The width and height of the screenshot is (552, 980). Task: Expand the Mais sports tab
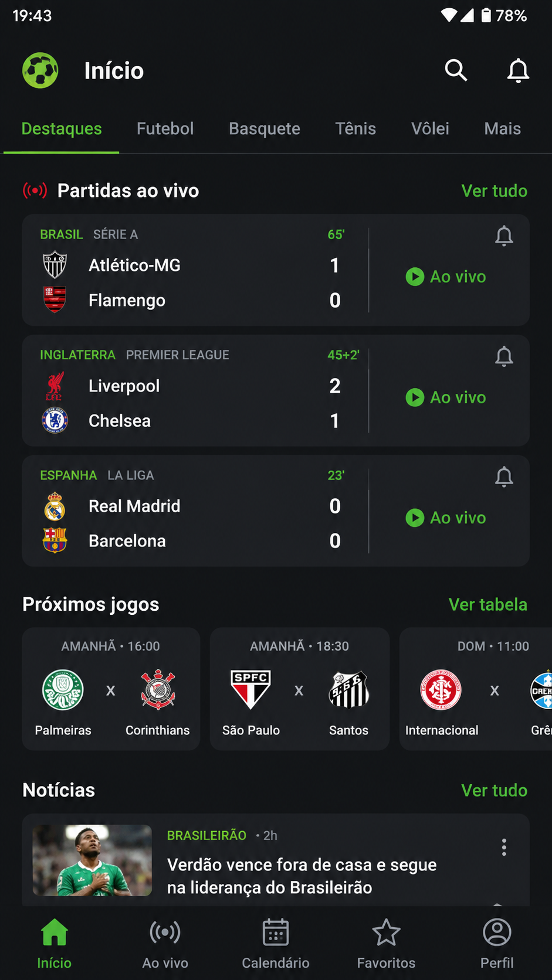502,128
